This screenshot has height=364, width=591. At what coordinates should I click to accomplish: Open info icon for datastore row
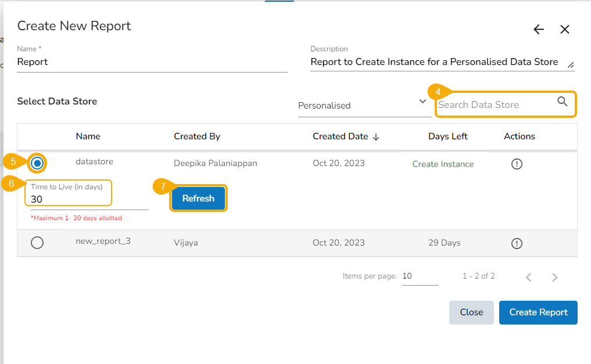point(517,164)
